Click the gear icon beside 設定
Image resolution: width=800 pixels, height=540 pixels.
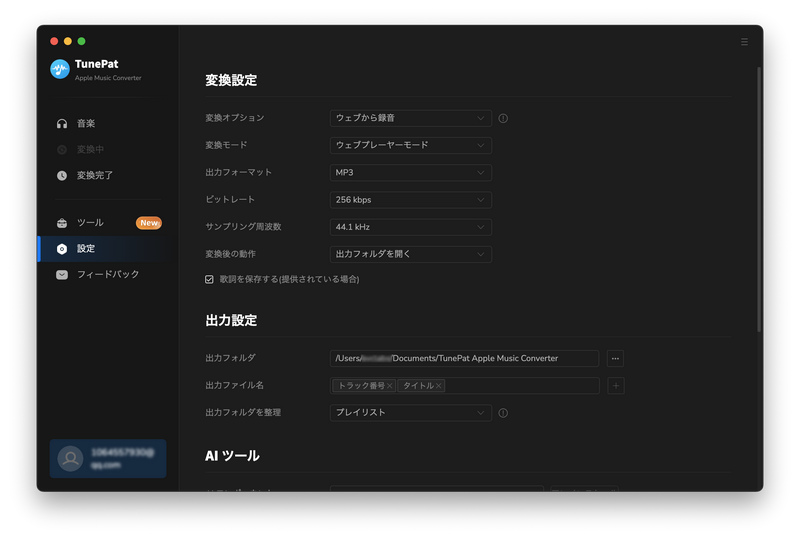tap(62, 249)
